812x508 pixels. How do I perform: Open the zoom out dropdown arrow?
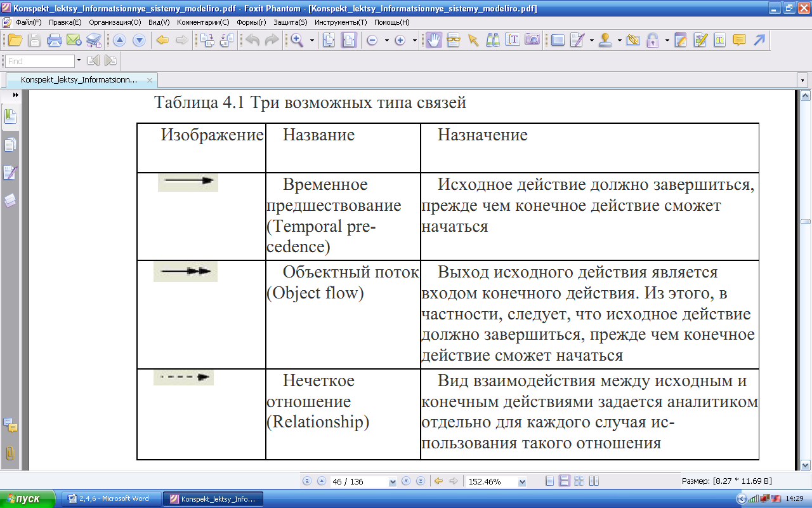[x=386, y=40]
